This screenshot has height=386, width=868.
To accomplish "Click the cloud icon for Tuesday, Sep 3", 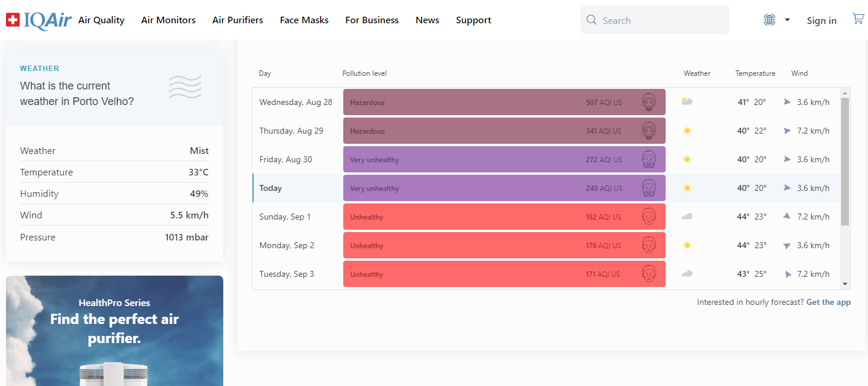I will point(687,274).
